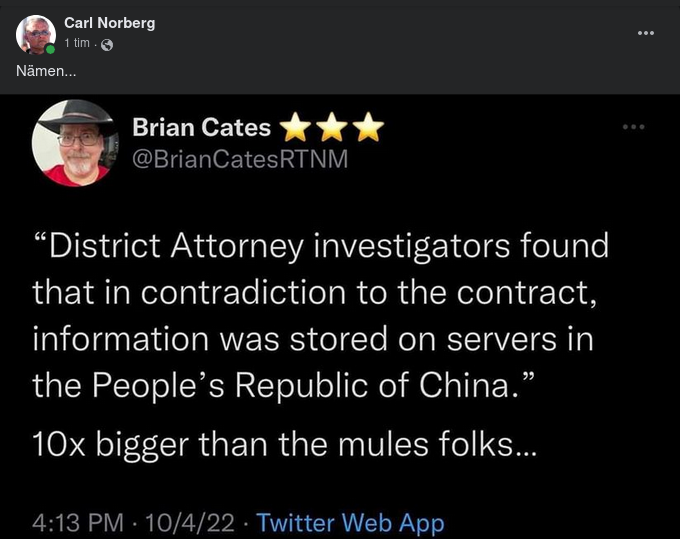
Task: Click Carl Norberg's profile picture
Action: coord(35,33)
